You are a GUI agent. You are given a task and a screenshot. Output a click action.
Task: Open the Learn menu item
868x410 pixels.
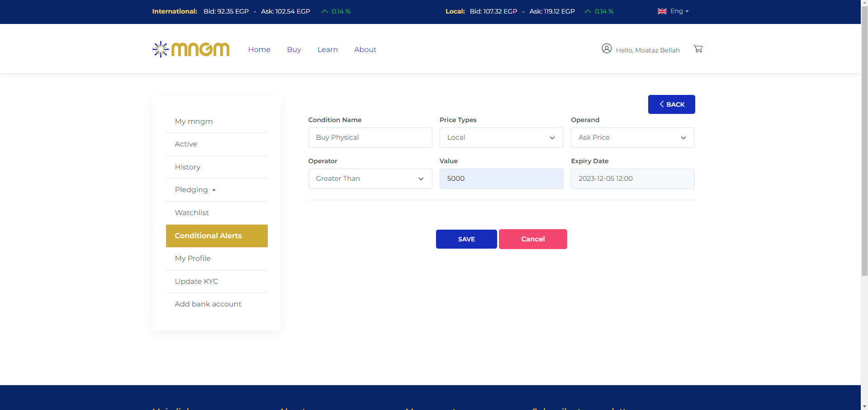point(327,50)
